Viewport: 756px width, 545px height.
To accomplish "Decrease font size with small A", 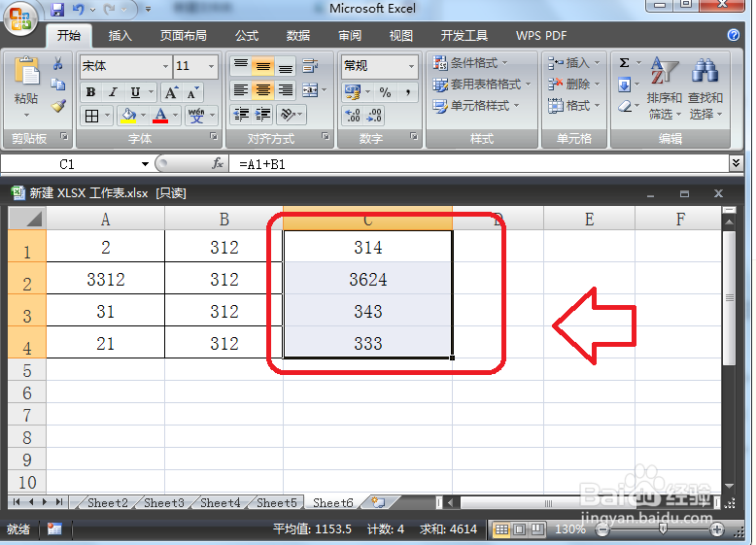I will tap(192, 92).
